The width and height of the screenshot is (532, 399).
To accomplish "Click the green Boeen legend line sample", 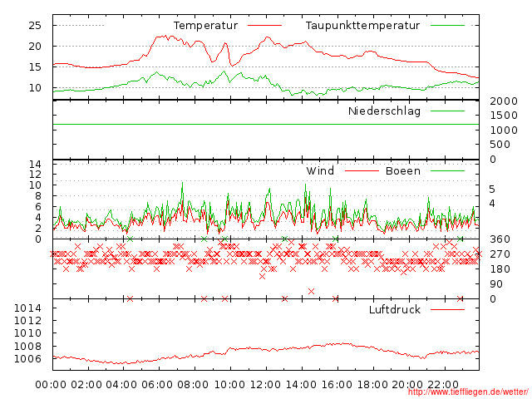I will pyautogui.click(x=447, y=170).
